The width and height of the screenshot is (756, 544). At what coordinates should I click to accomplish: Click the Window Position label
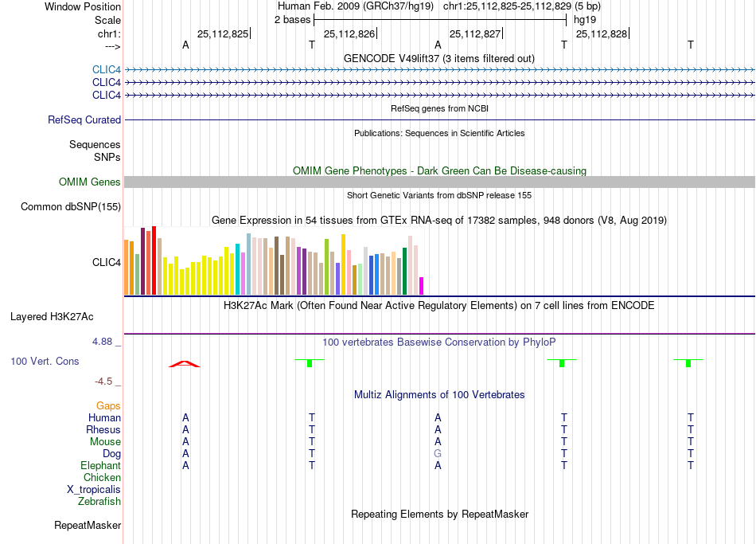pyautogui.click(x=83, y=6)
